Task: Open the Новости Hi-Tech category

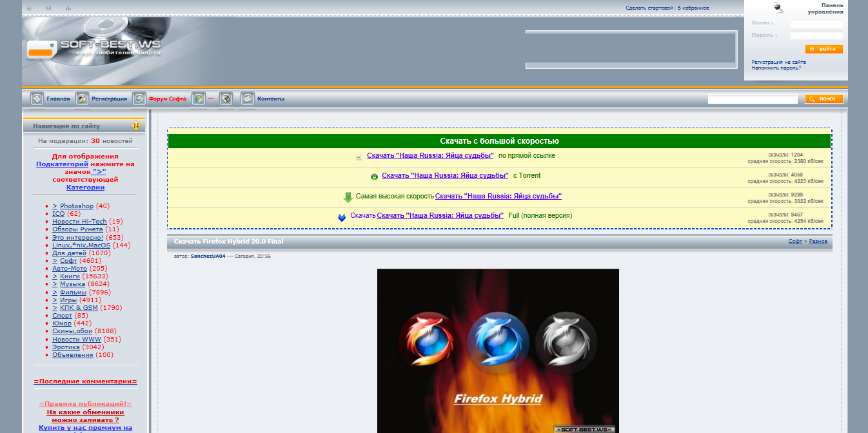Action: pos(79,222)
